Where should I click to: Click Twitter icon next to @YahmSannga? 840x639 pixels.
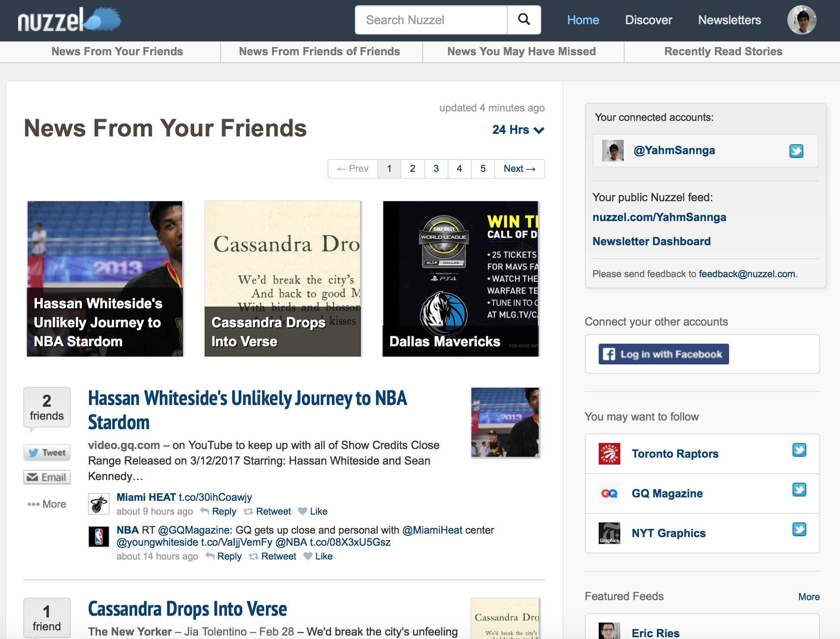pyautogui.click(x=796, y=151)
